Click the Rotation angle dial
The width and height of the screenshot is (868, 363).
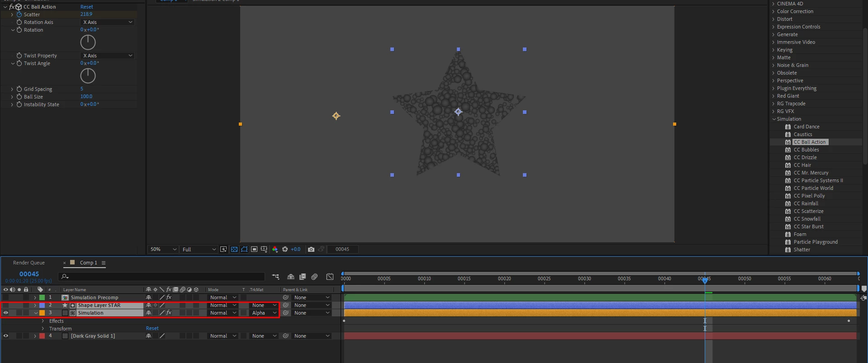click(88, 42)
